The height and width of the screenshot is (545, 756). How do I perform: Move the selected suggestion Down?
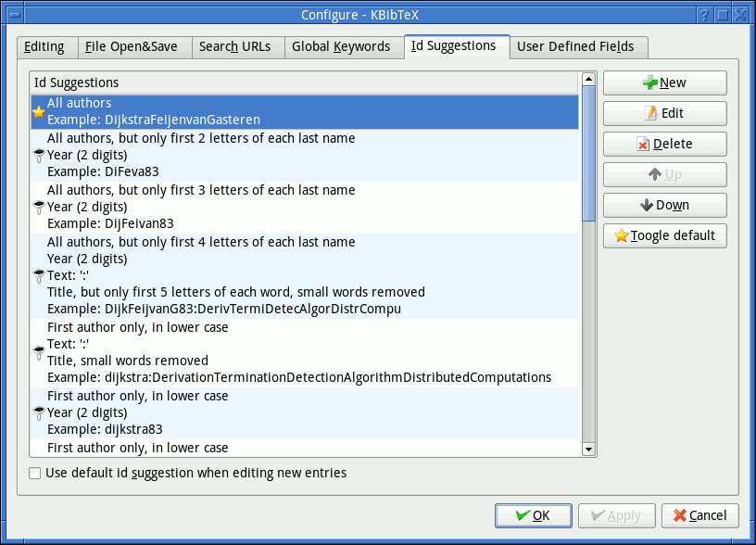(665, 206)
